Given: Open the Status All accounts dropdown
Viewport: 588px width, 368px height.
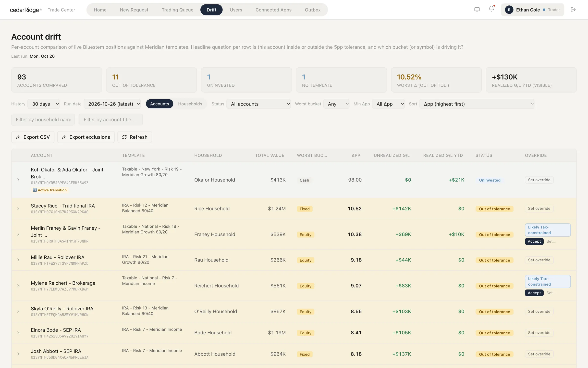Looking at the screenshot, I should click(x=258, y=104).
